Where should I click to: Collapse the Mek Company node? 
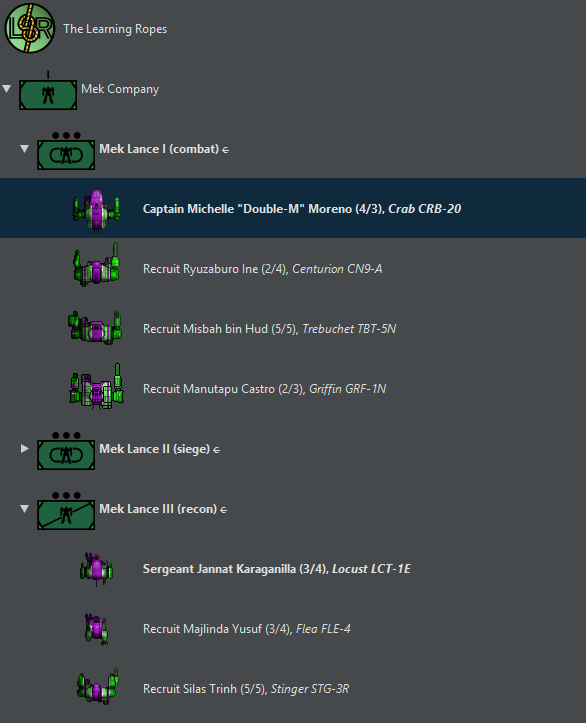point(6,89)
